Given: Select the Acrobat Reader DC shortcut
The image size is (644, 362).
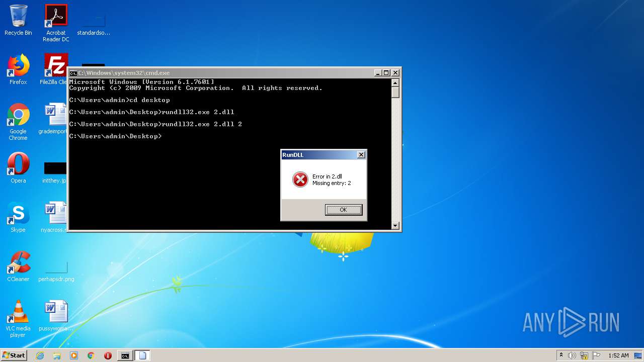Looking at the screenshot, I should [x=56, y=23].
